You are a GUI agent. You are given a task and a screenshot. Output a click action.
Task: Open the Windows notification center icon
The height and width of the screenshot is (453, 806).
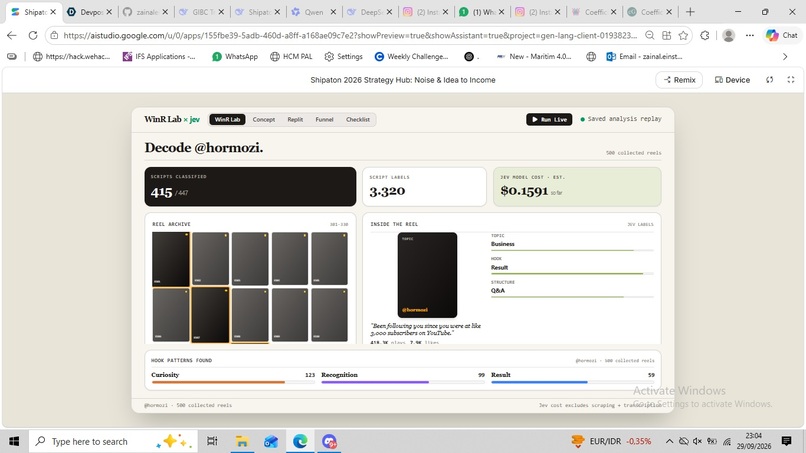786,441
